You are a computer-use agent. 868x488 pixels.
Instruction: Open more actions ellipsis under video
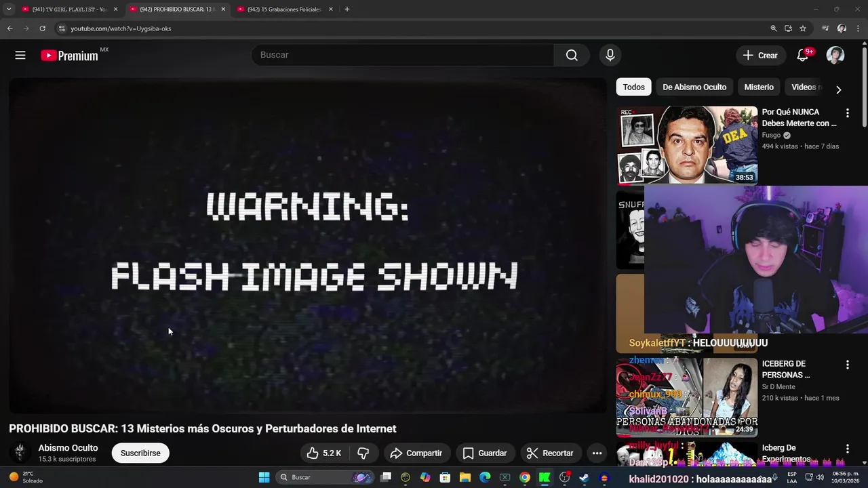coord(597,453)
